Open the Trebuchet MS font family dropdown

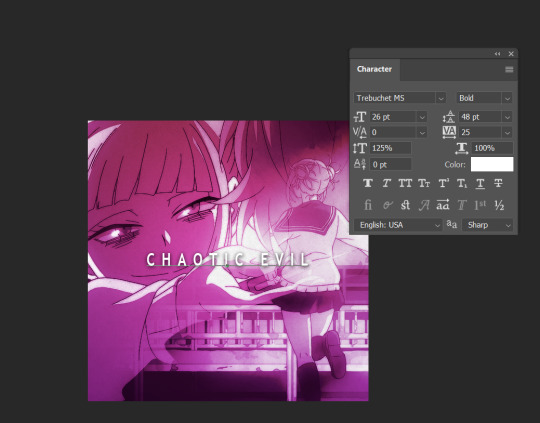coord(441,98)
